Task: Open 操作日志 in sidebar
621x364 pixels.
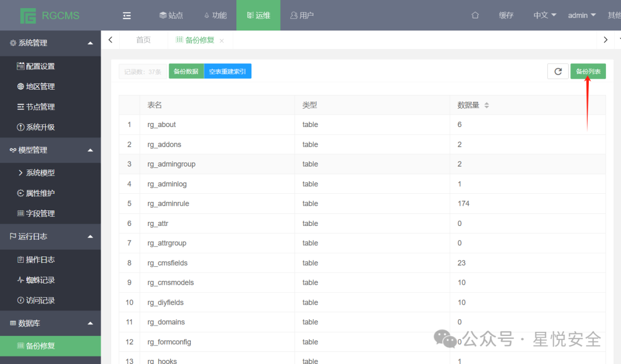Action: click(50, 260)
